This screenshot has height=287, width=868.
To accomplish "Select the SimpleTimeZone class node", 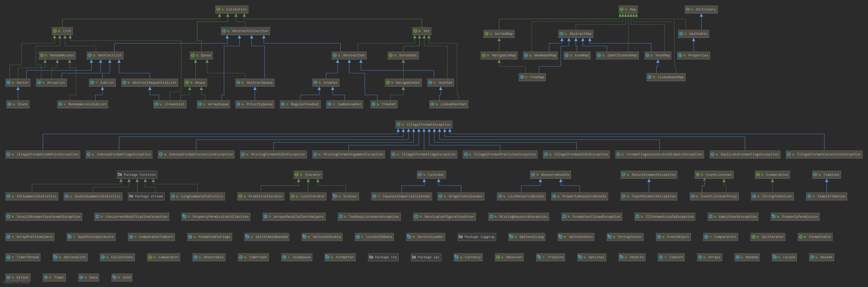I will [826, 196].
